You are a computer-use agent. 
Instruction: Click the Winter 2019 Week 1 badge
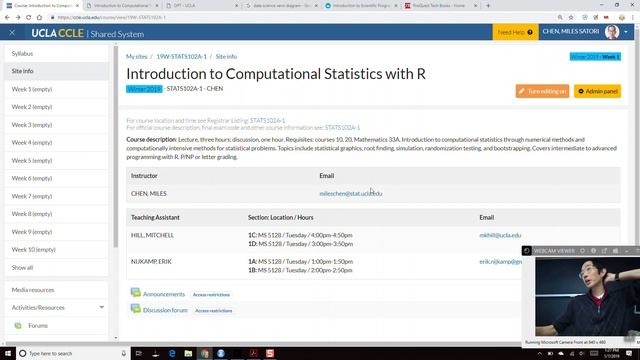[595, 56]
